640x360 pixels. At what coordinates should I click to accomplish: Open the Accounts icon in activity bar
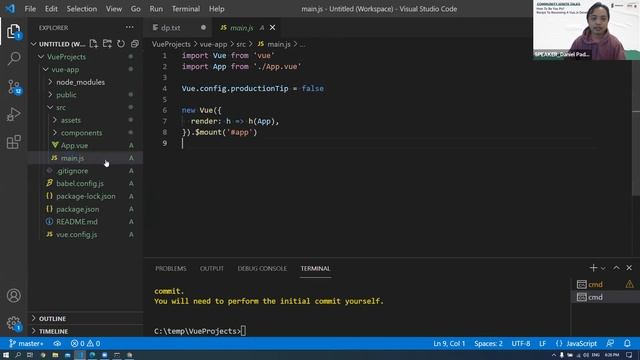(x=13, y=296)
